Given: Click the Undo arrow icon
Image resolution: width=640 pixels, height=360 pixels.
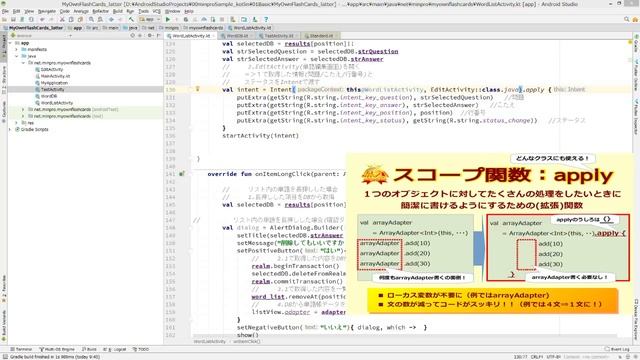Looking at the screenshot, I should pyautogui.click(x=42, y=19).
